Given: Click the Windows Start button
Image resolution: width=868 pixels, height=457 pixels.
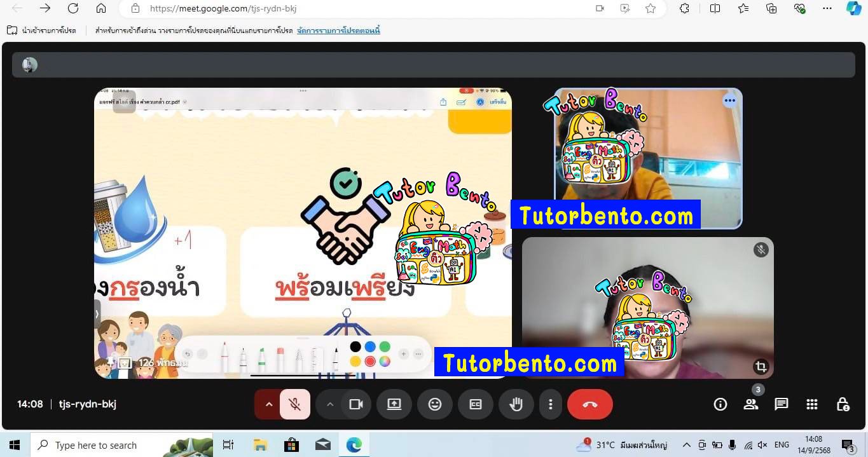Looking at the screenshot, I should (x=14, y=445).
